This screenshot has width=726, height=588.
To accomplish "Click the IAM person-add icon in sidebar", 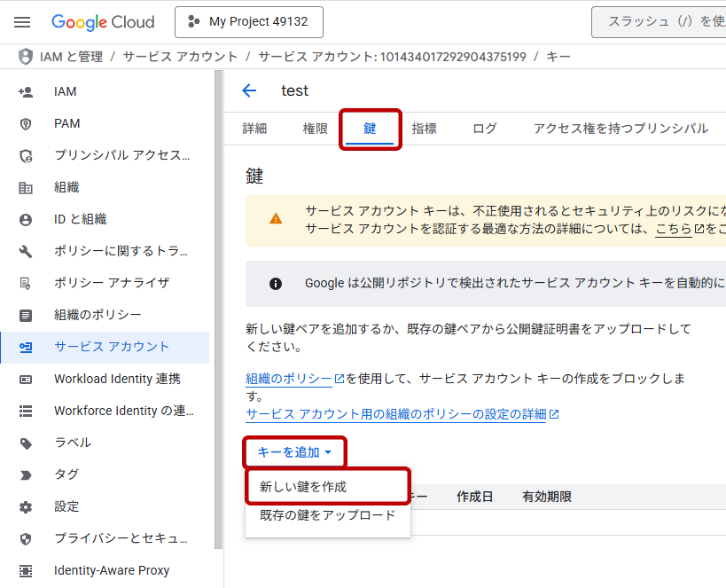I will (x=26, y=91).
